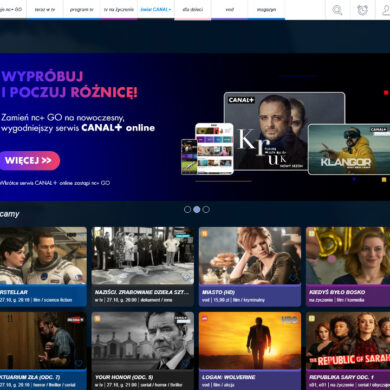390x390 pixels.
Task: Open the program tv tab
Action: (x=82, y=10)
